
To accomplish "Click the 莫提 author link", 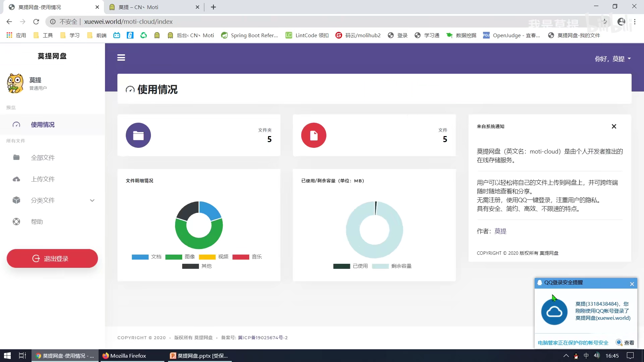I will click(x=500, y=231).
